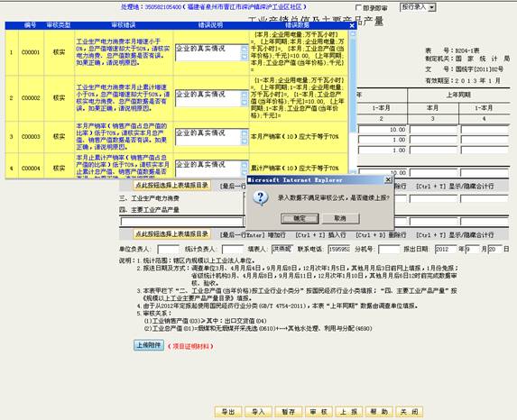The image size is (517, 420).
Task: Click '四、主要工业产品产量' row label
Action: click(150, 210)
